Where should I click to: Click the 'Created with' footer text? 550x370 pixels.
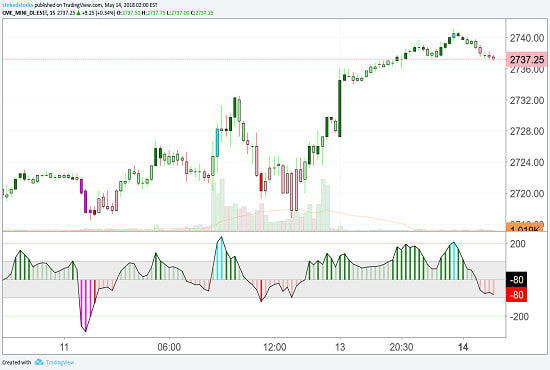16,362
